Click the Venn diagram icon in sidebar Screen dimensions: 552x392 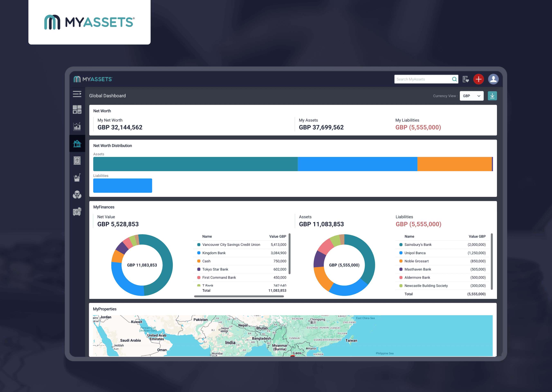[77, 195]
